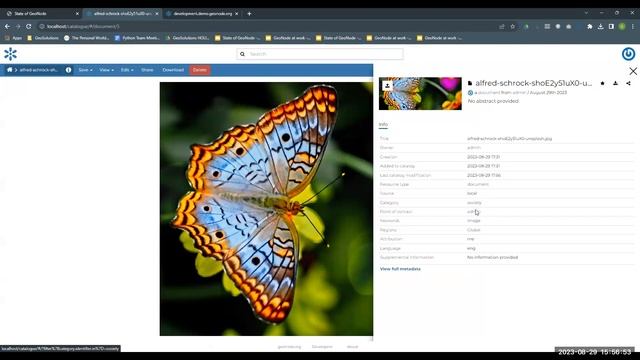Open the View dropdown menu
Viewport: 640px width, 360px height.
click(107, 70)
